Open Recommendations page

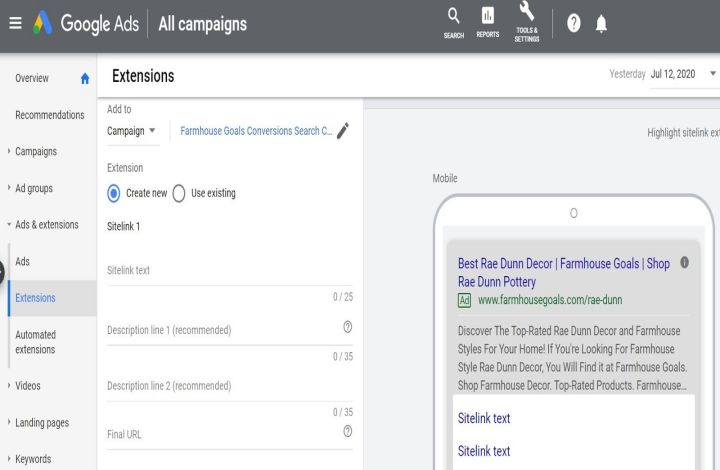(50, 115)
